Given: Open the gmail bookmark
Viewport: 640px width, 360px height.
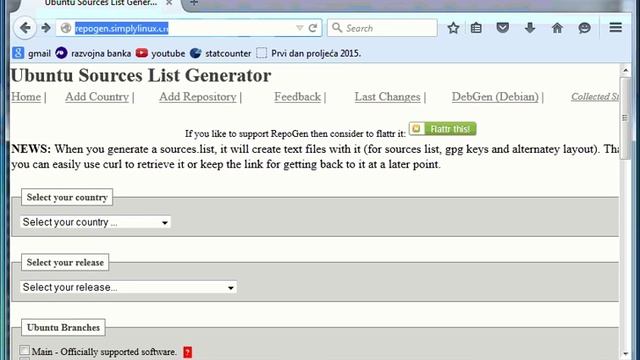Looking at the screenshot, I should point(31,53).
